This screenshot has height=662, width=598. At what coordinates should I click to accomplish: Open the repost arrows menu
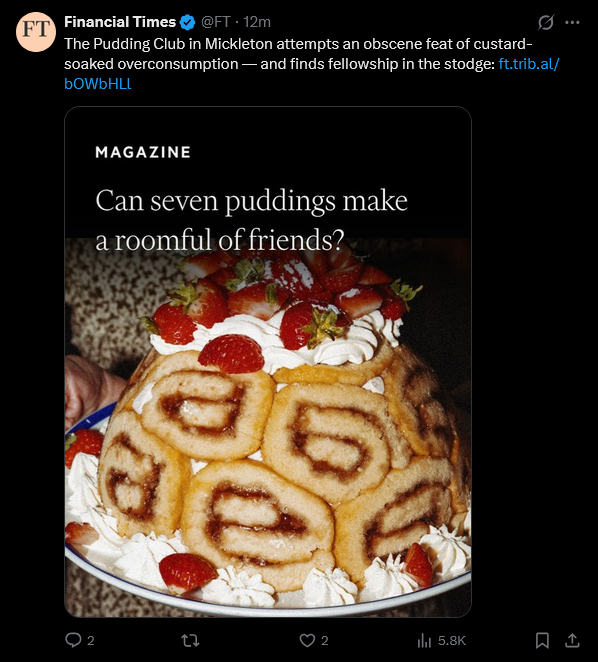(190, 640)
